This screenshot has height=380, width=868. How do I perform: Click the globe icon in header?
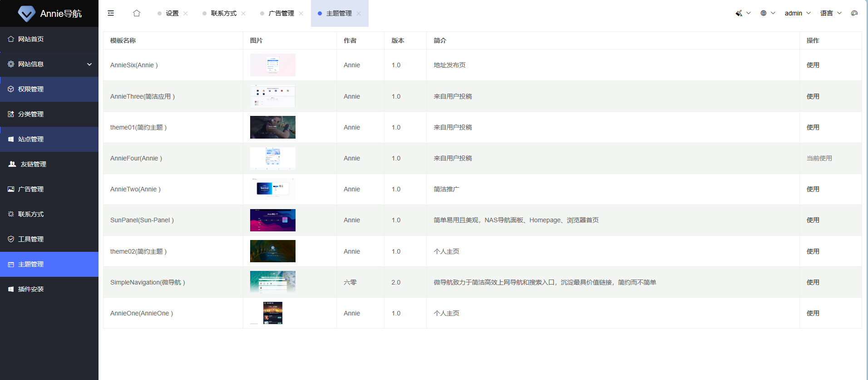coord(764,13)
